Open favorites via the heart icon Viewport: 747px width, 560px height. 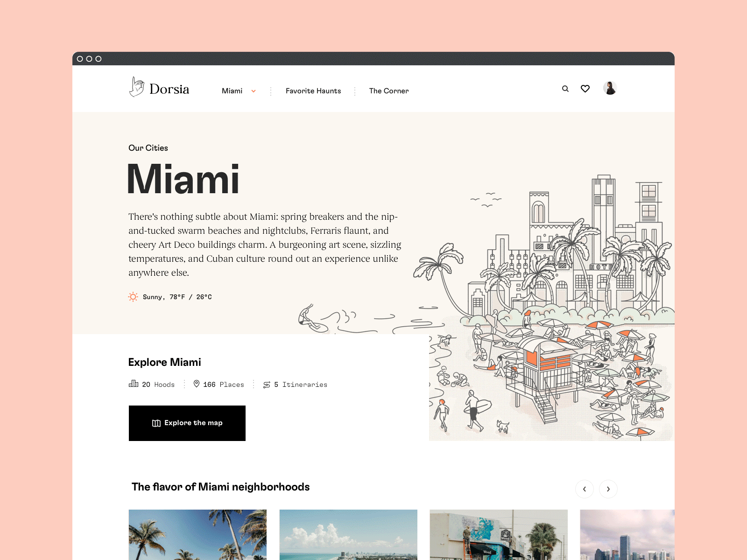pyautogui.click(x=585, y=89)
